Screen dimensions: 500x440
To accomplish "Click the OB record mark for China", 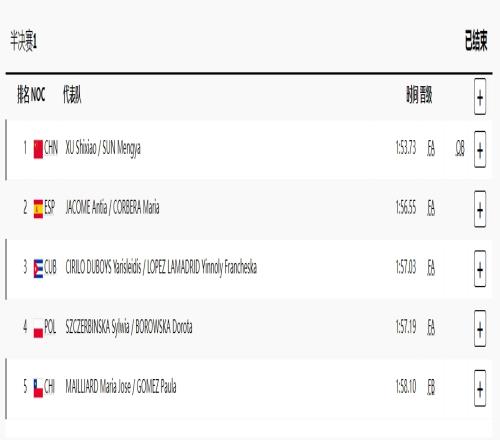I will click(x=460, y=148).
